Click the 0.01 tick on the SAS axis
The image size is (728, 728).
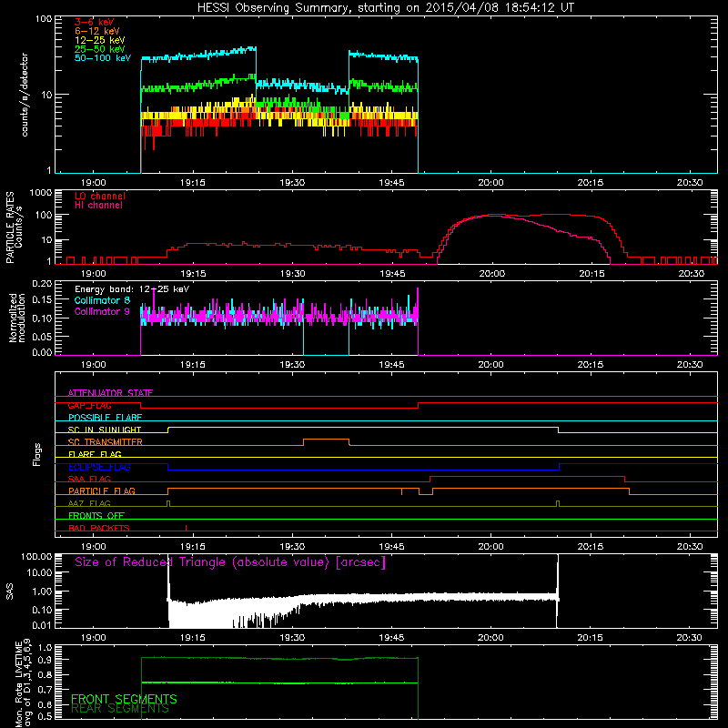pyautogui.click(x=42, y=625)
